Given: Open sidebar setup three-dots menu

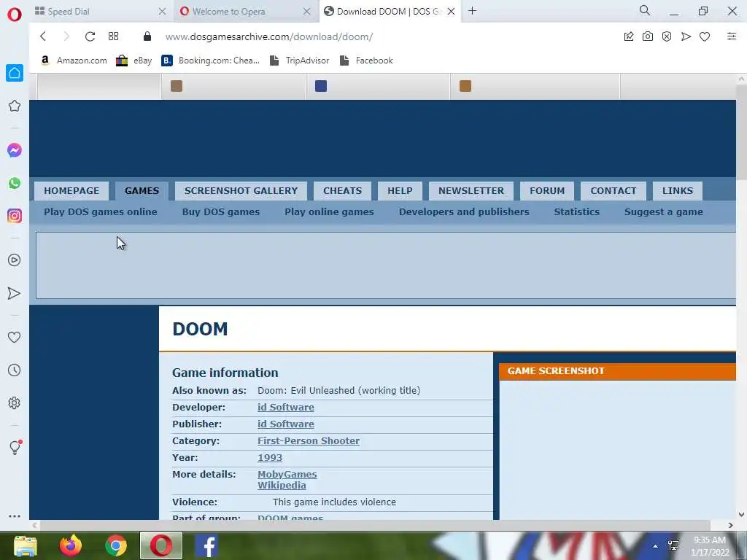Looking at the screenshot, I should coord(15,516).
